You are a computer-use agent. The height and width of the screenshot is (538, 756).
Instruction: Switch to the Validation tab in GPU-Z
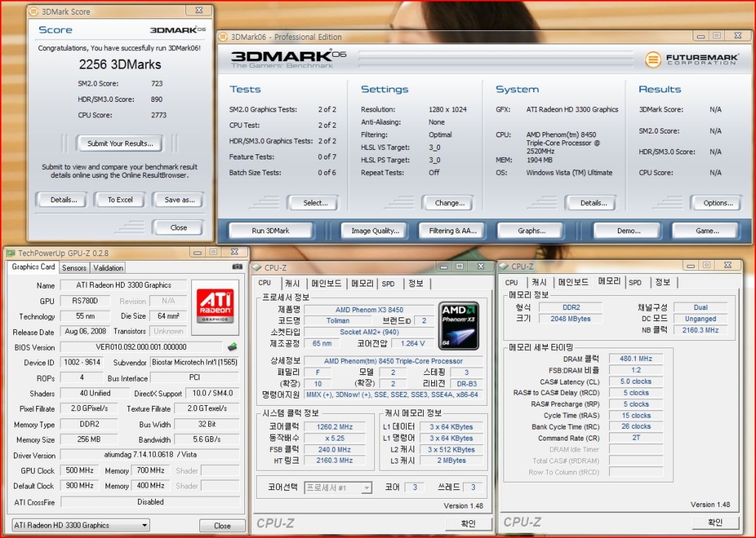[108, 268]
